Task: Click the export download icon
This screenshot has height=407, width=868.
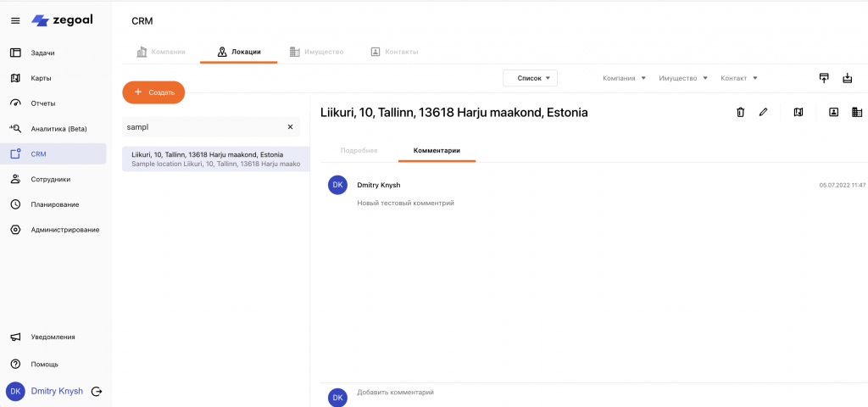Action: (847, 78)
